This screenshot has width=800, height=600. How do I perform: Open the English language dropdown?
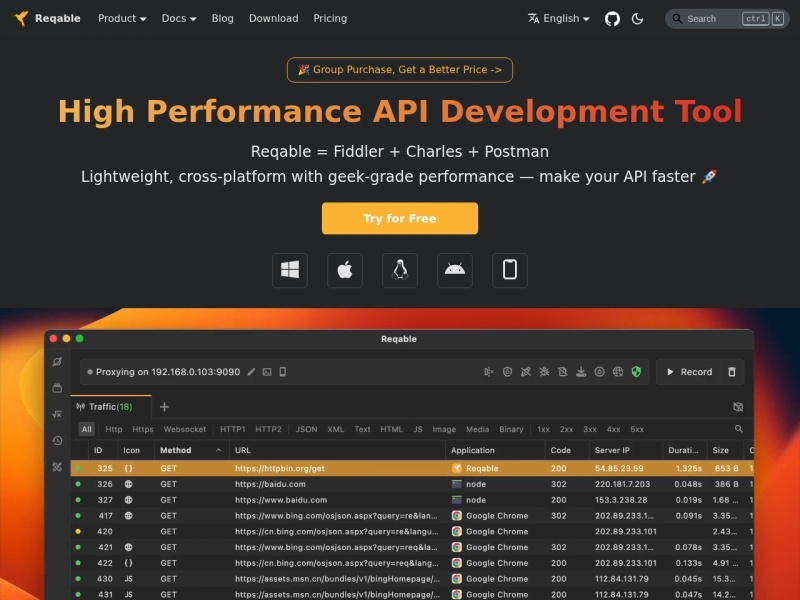pos(559,18)
